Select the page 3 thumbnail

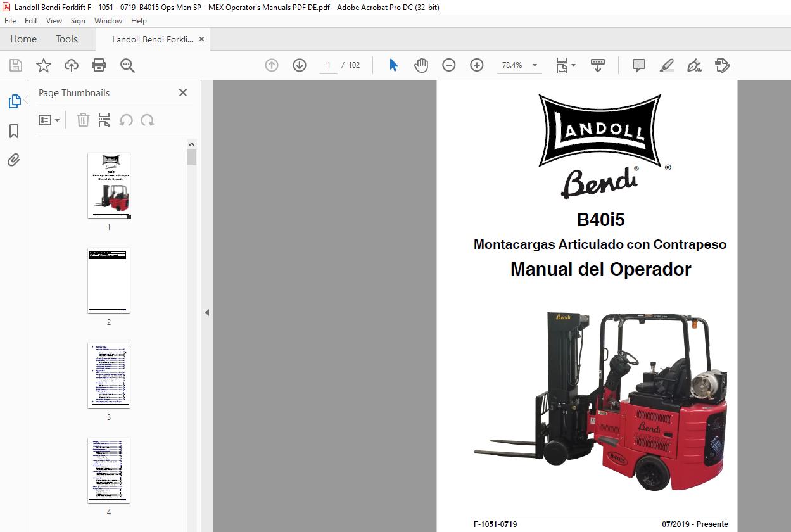pos(109,376)
